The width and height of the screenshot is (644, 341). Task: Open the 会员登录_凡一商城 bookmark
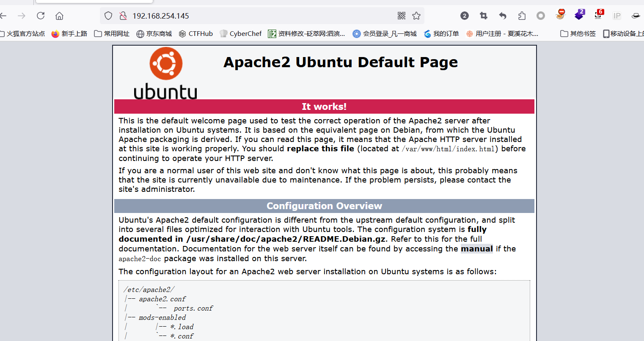pos(385,33)
